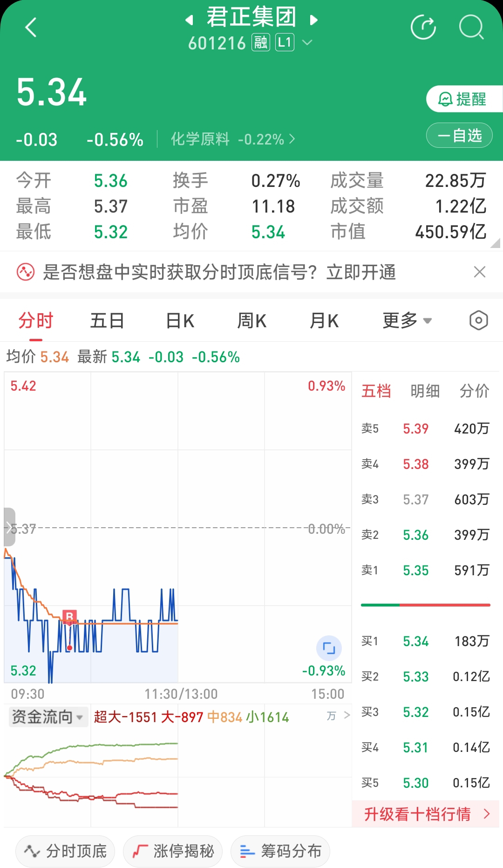Open fund flow detail 万 arrow

(338, 716)
